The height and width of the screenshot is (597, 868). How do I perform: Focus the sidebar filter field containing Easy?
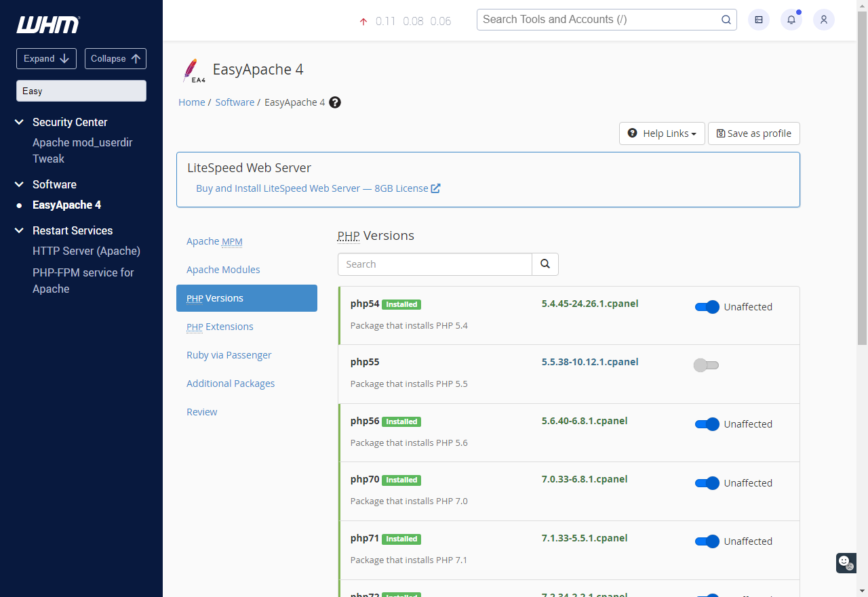point(81,91)
